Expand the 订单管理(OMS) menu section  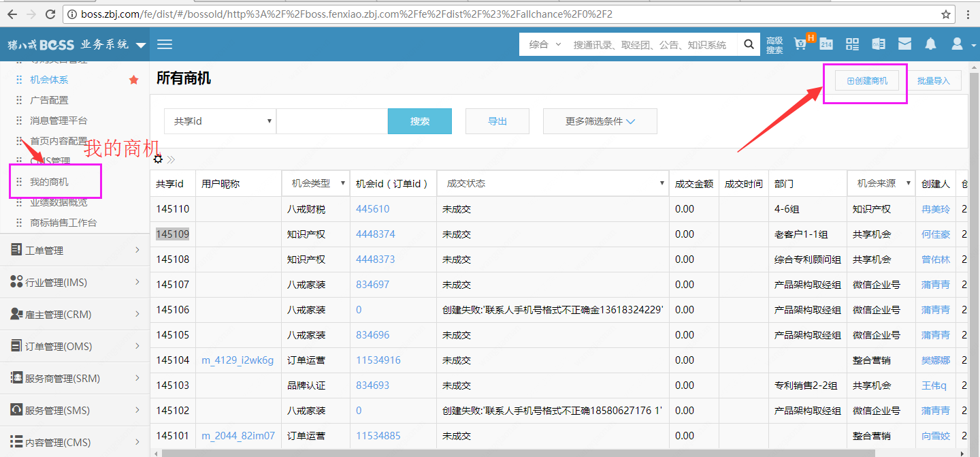pyautogui.click(x=75, y=346)
